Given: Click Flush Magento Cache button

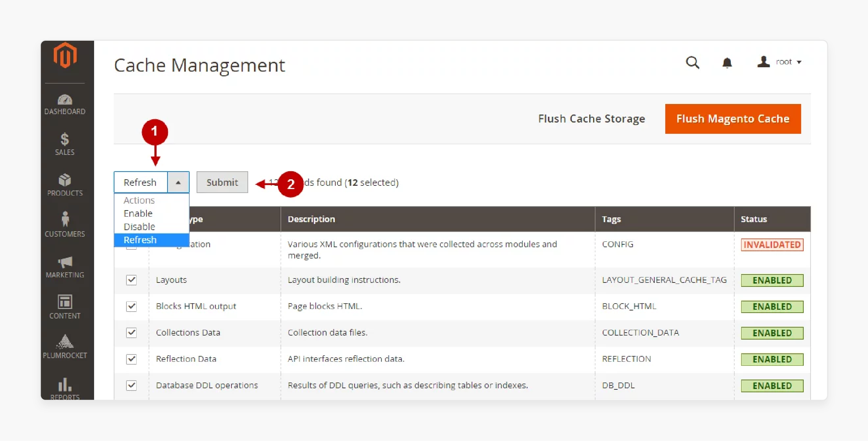Looking at the screenshot, I should pyautogui.click(x=733, y=119).
